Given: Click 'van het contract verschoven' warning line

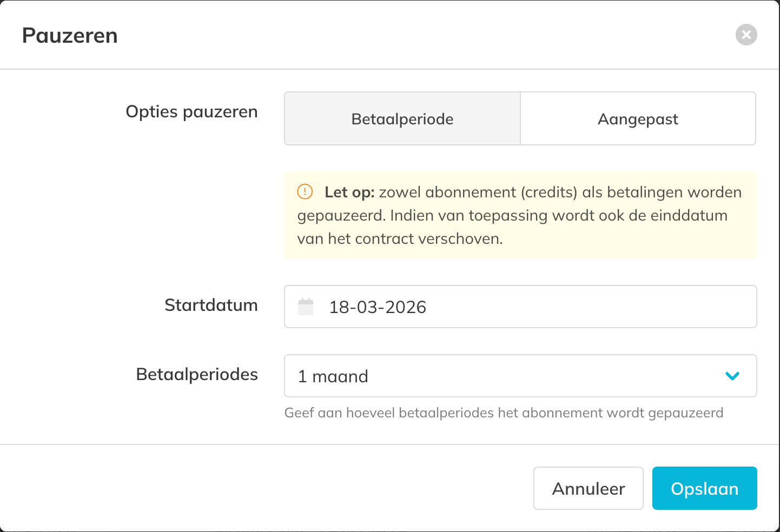Looking at the screenshot, I should [x=400, y=239].
